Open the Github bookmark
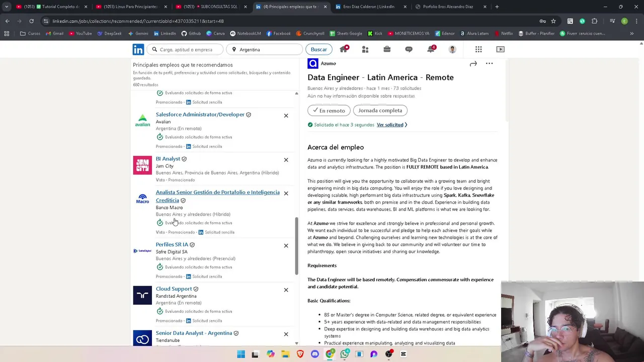Screen dimensions: 644x362 (x=191, y=34)
